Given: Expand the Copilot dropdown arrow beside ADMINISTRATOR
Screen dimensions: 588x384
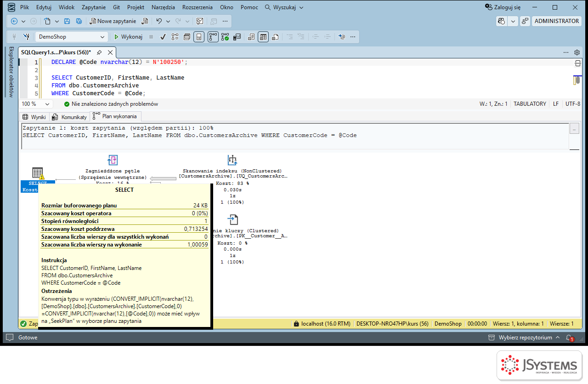Looking at the screenshot, I should pyautogui.click(x=513, y=21).
